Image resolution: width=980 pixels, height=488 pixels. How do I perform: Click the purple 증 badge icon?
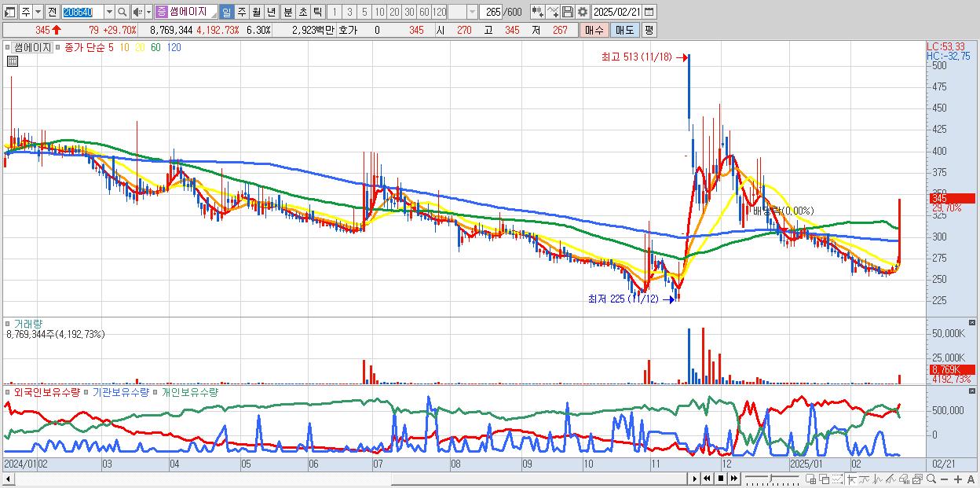161,12
